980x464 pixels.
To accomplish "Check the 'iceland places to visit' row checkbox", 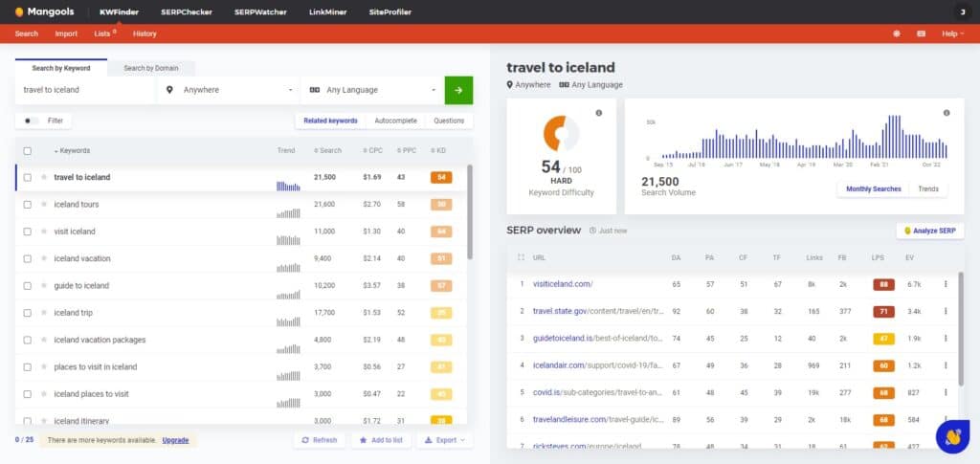I will coord(28,394).
